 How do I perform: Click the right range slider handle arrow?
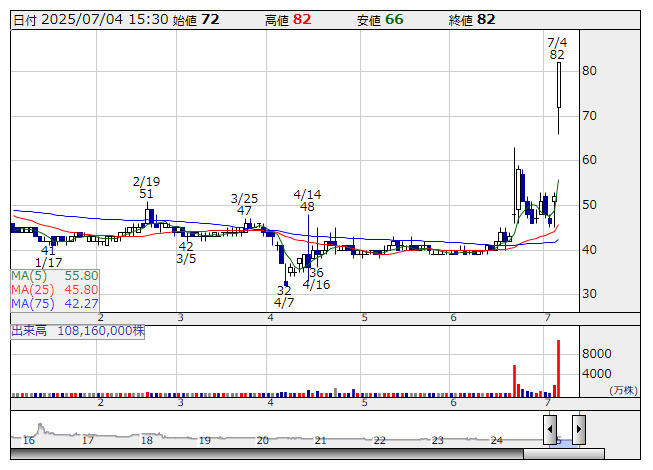click(x=579, y=429)
